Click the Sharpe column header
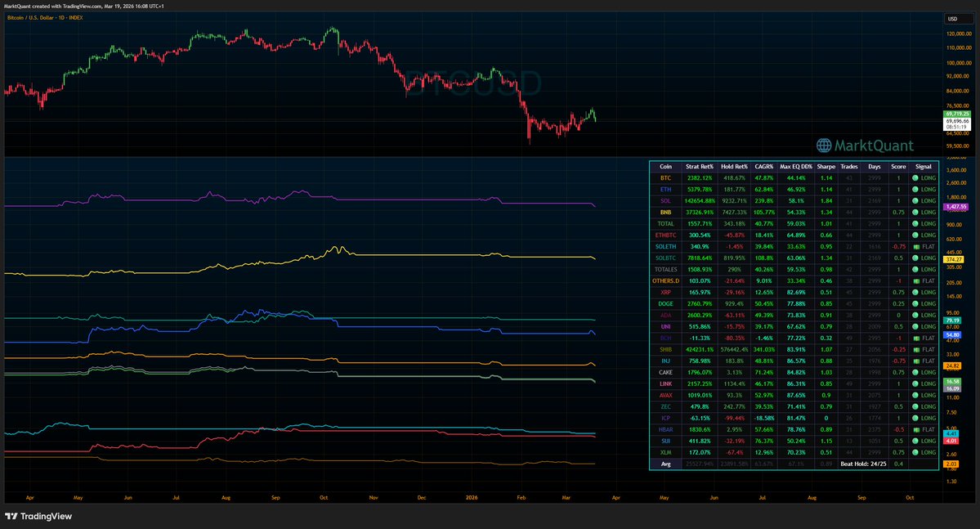Image resolution: width=980 pixels, height=529 pixels. click(826, 166)
